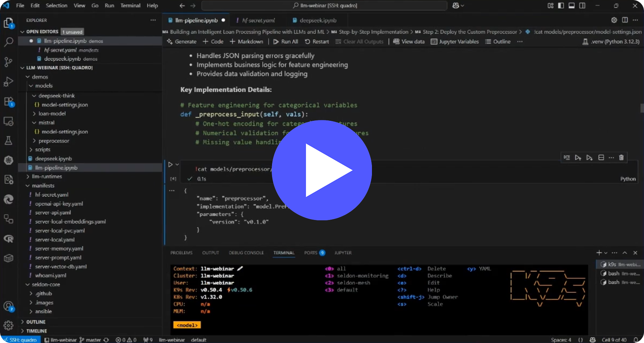Click the Restart kernel button
The image size is (644, 343).
tap(317, 42)
